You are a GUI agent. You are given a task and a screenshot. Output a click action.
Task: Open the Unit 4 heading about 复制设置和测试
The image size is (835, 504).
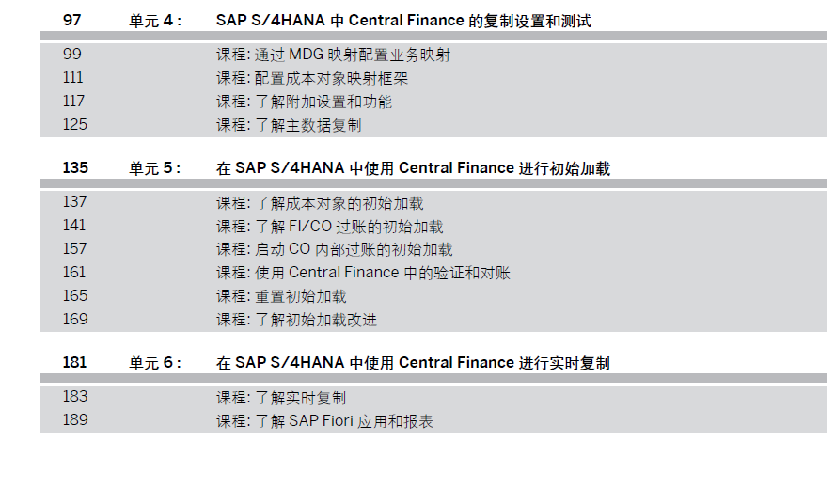coord(403,20)
